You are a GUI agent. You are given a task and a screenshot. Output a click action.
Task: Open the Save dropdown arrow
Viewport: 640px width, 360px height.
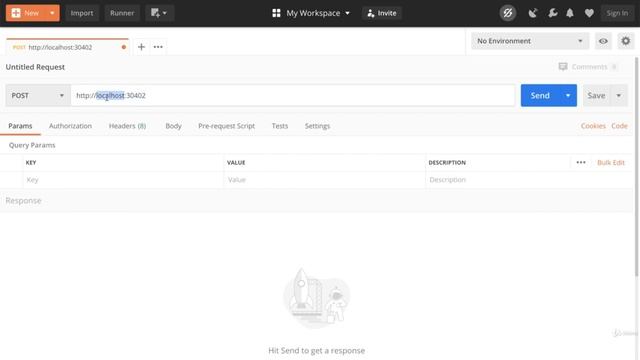[619, 96]
